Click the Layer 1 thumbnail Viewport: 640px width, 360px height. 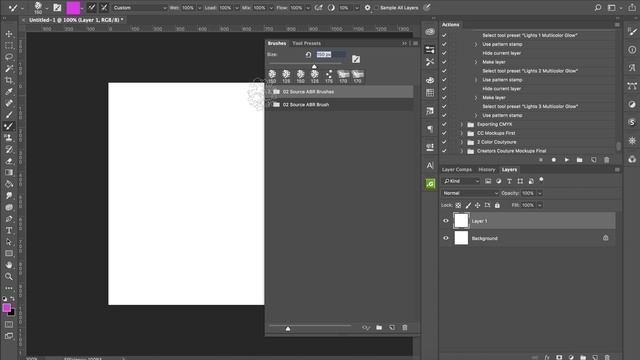tap(461, 221)
